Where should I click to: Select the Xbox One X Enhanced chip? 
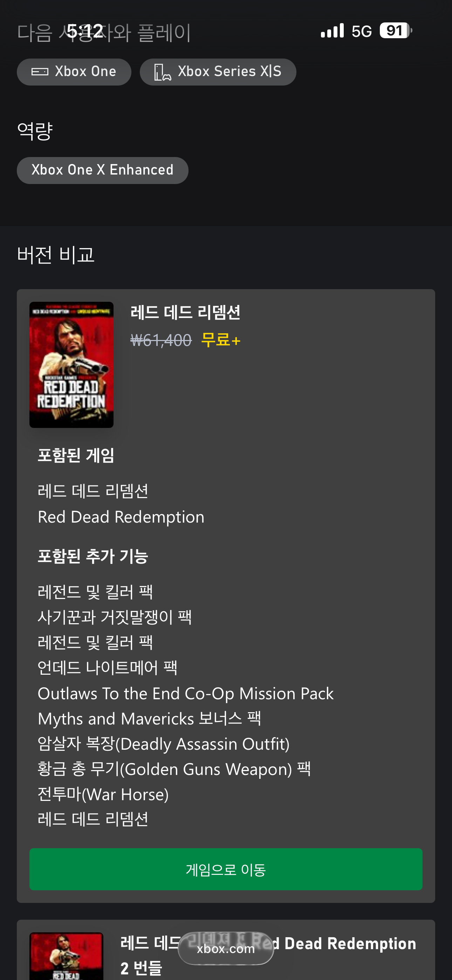pyautogui.click(x=103, y=170)
